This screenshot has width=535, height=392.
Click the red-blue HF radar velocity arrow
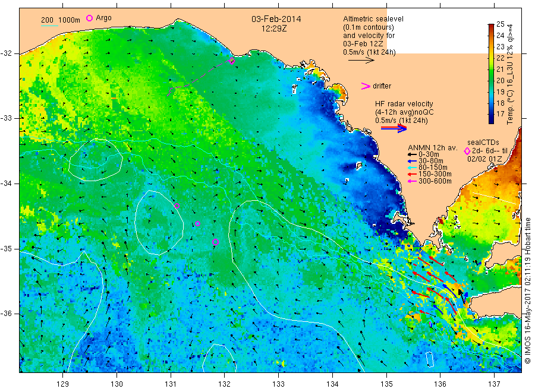[394, 128]
